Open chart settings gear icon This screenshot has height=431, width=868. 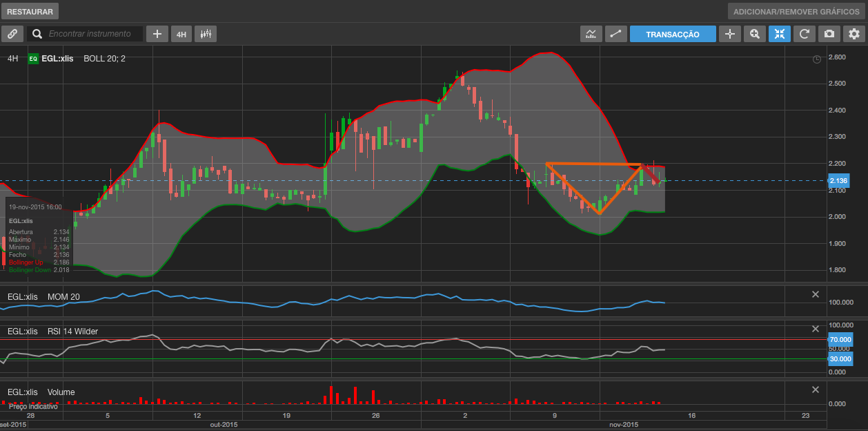(x=854, y=34)
